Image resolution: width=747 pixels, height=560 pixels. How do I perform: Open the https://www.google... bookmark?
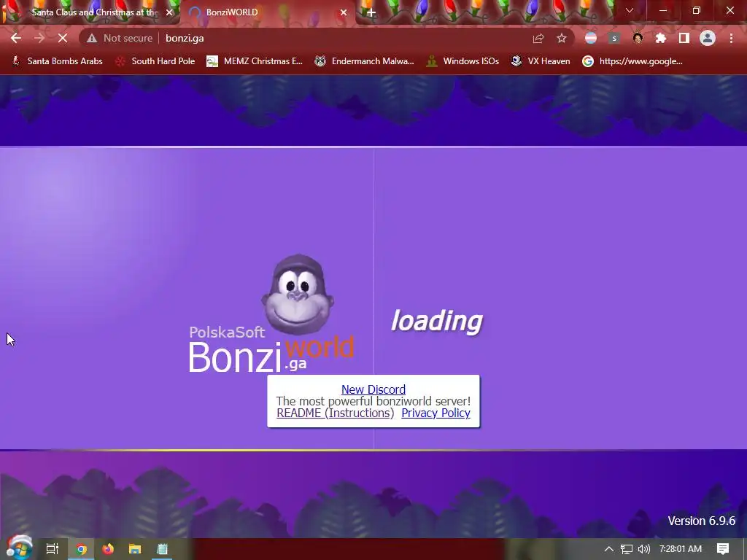coord(632,61)
